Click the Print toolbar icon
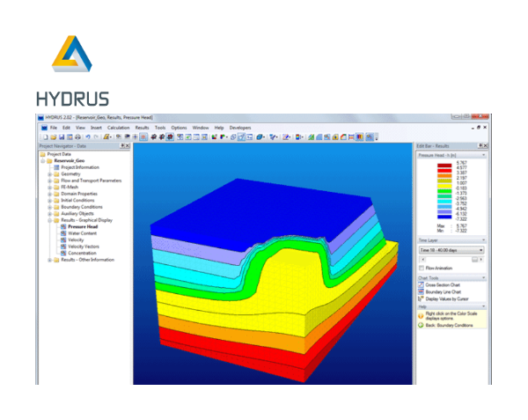This screenshot has height=420, width=528. point(77,137)
